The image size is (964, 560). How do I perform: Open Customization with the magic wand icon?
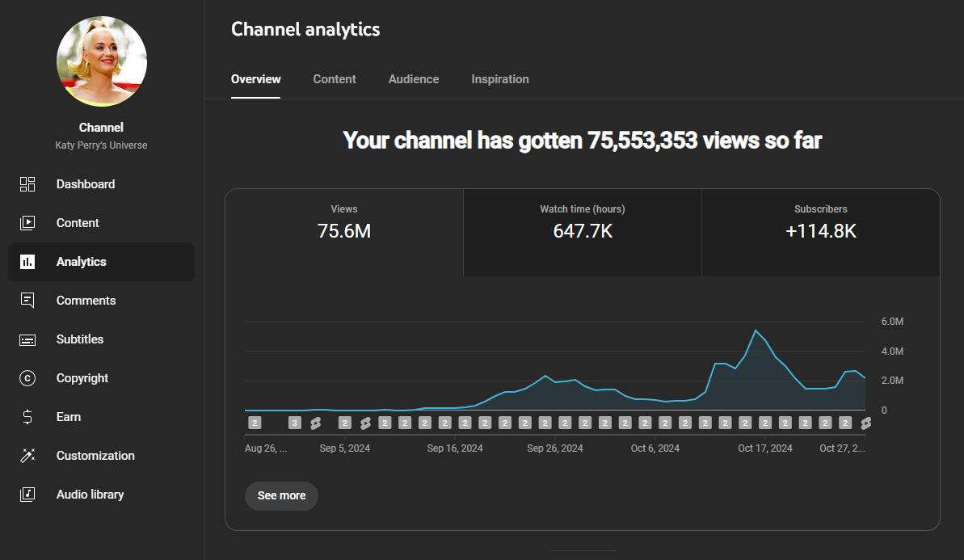(27, 456)
